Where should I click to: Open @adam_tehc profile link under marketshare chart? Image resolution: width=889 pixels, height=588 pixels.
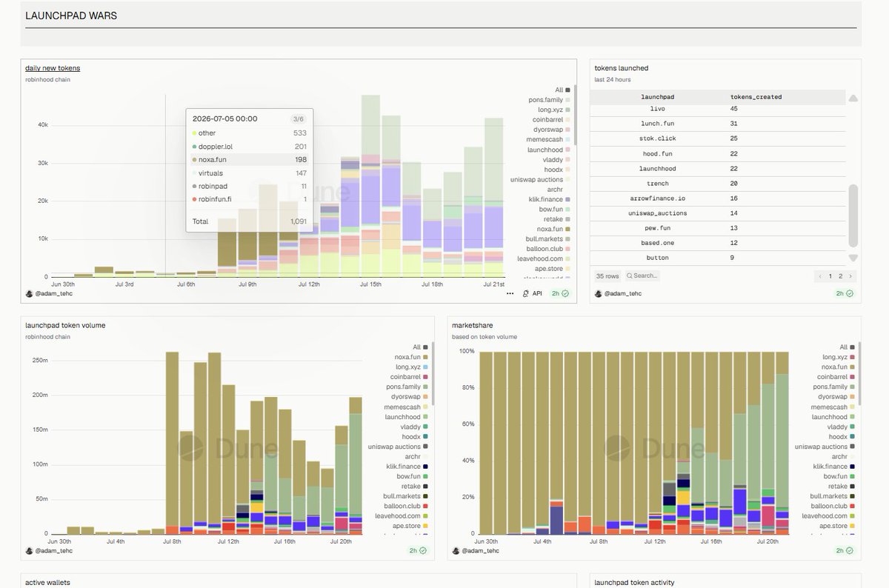(485, 551)
